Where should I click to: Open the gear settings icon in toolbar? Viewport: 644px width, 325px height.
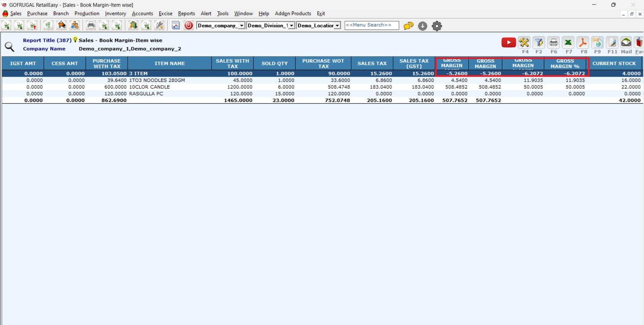coord(437,26)
